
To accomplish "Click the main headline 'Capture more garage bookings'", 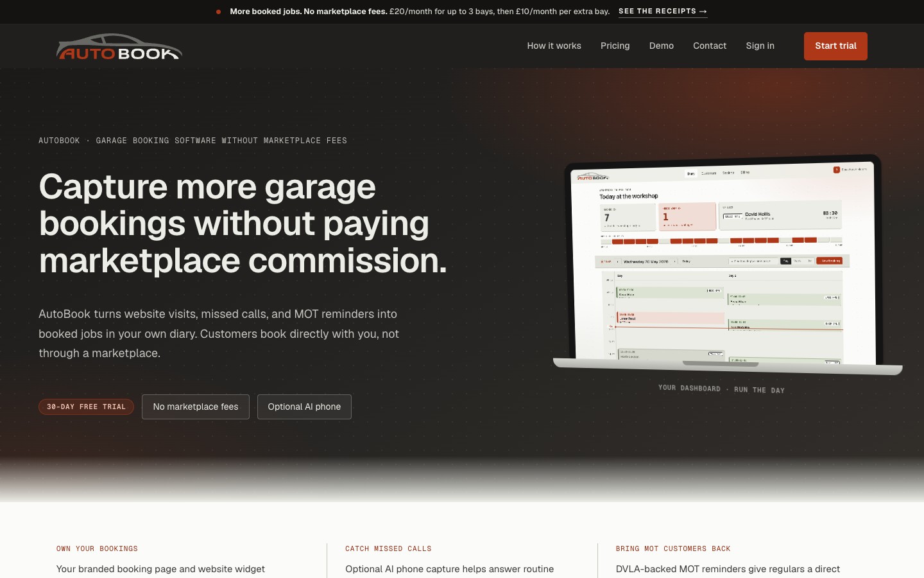I will 243,223.
